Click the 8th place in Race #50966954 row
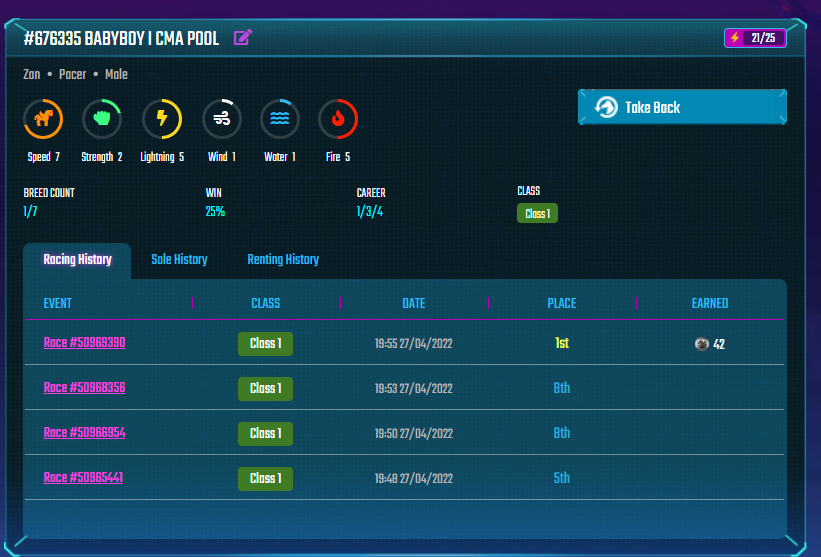821x557 pixels. point(562,433)
